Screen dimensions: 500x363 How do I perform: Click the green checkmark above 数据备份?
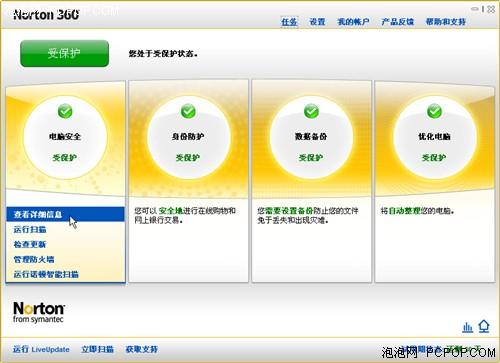(x=311, y=111)
